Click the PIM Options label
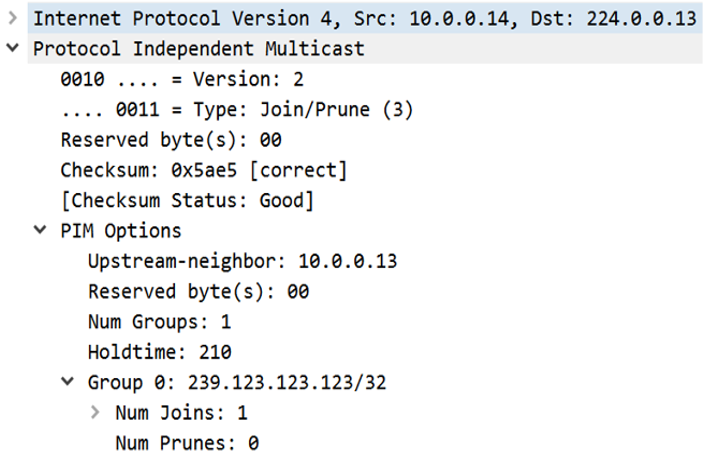This screenshot has width=704, height=460. point(121,231)
